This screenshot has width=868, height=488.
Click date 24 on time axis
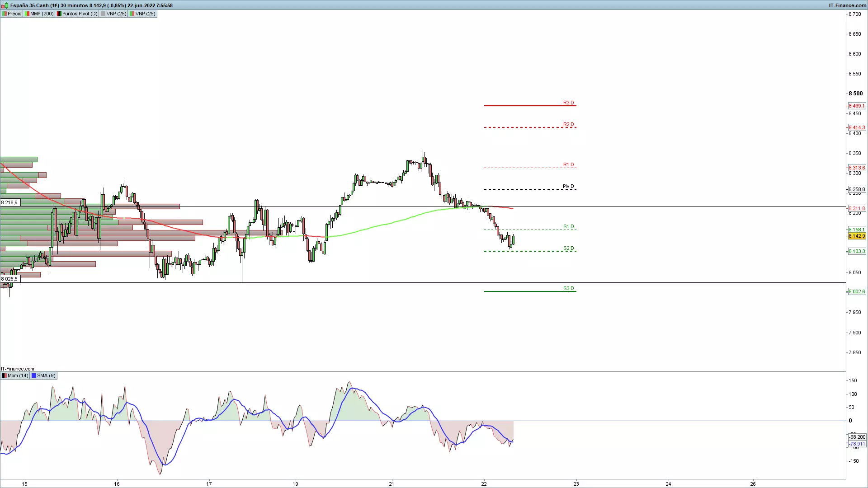668,484
